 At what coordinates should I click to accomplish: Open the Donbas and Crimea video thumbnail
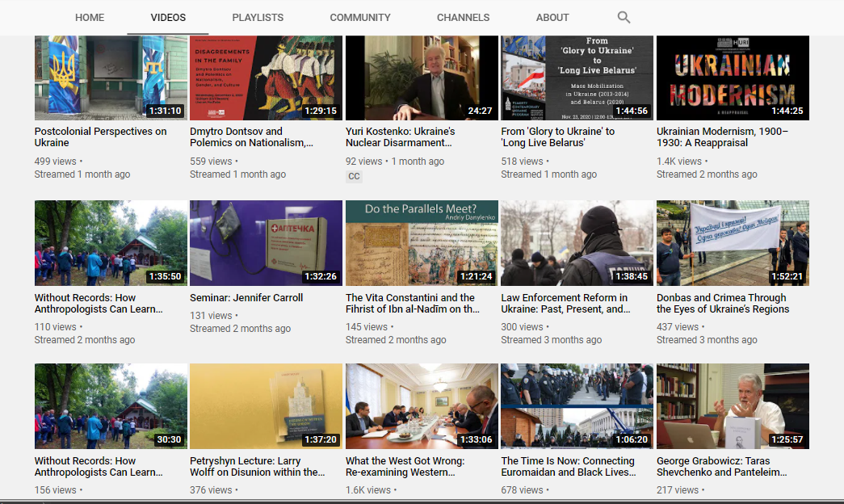[x=733, y=243]
